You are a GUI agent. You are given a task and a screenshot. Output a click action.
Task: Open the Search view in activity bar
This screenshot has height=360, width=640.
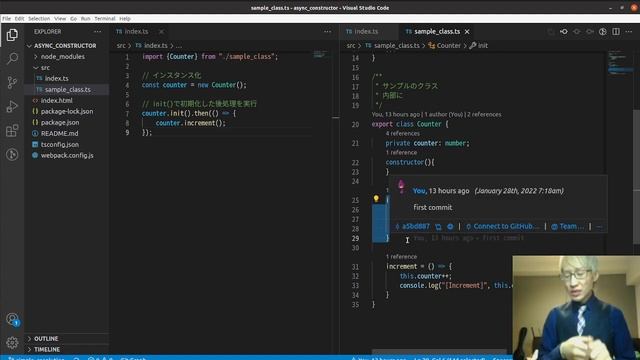point(12,59)
